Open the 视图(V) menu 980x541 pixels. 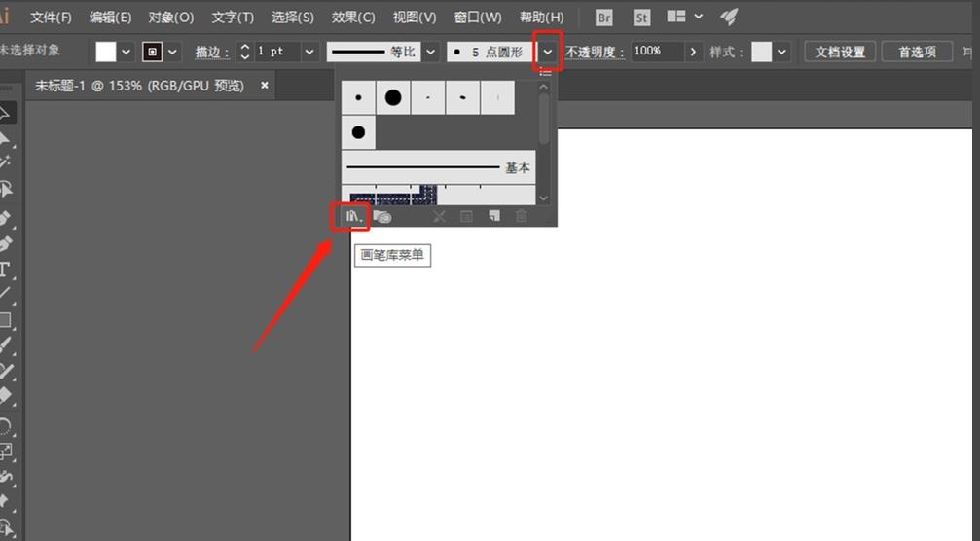coord(415,18)
